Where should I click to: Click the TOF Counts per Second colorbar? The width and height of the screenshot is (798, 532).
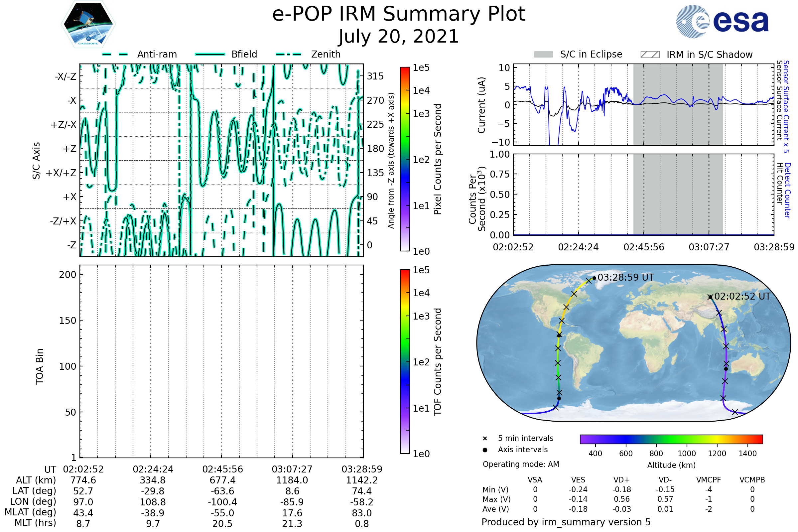click(405, 361)
